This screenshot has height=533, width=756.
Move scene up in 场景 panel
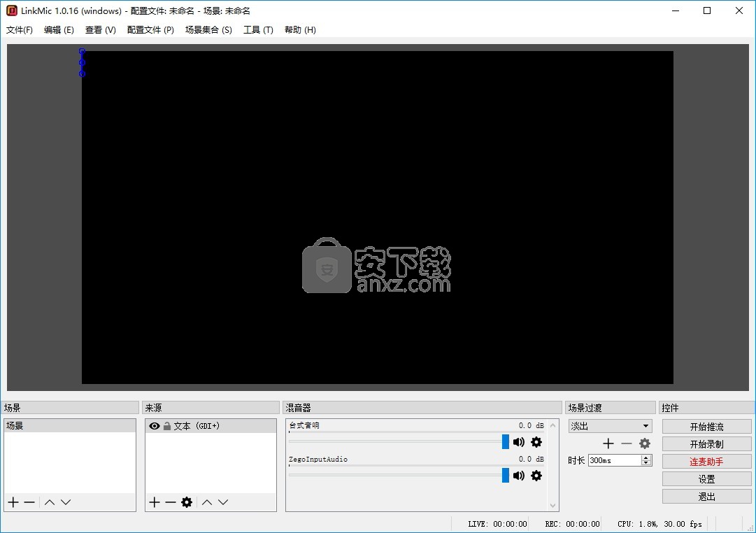point(50,502)
